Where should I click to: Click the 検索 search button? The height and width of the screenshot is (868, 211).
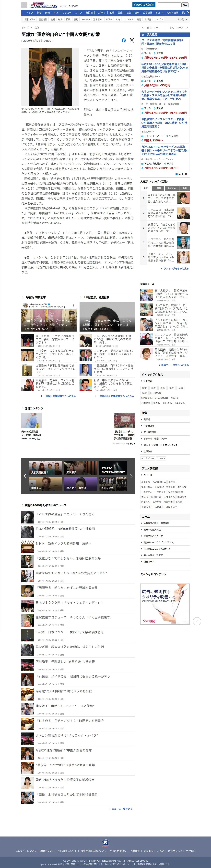click(185, 5)
